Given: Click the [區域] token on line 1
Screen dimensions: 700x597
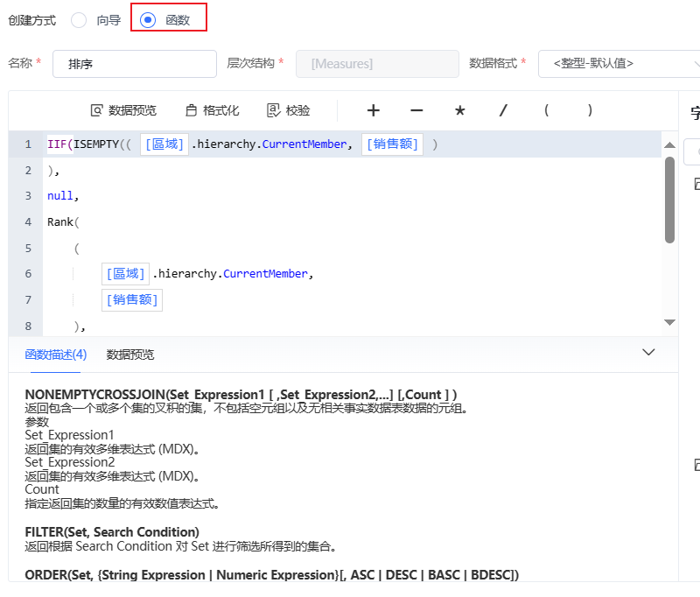Looking at the screenshot, I should tap(164, 144).
